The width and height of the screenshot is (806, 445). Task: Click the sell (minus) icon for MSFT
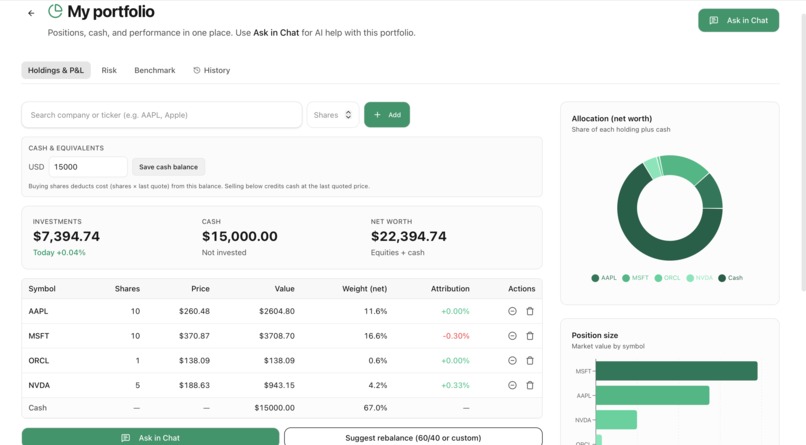click(x=512, y=336)
